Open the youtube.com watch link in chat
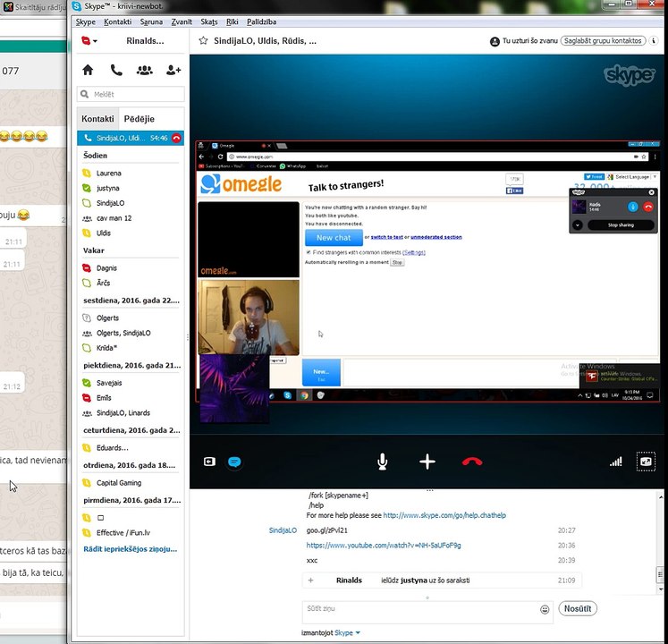Viewport: 668px width, 644px height. 384,545
